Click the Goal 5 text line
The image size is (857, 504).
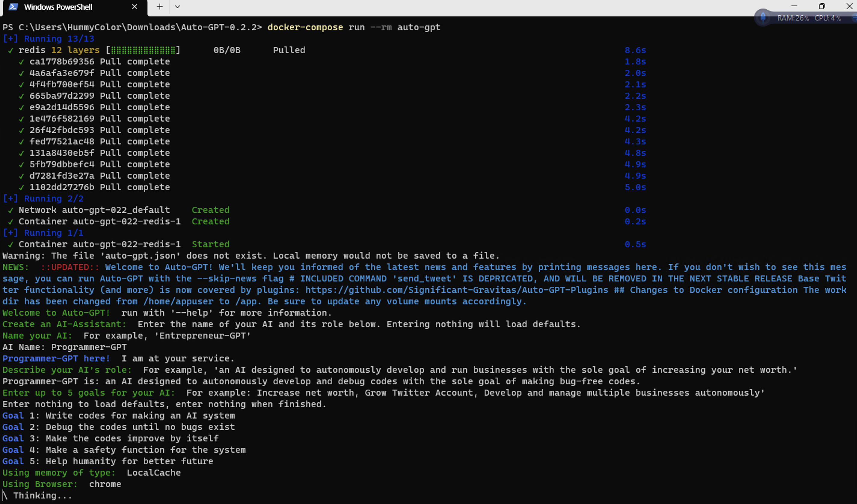point(108,461)
